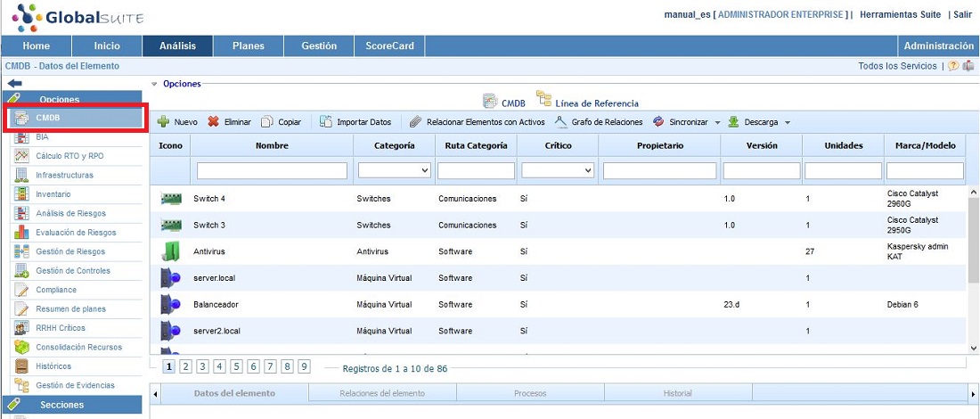Expand the Sincronizar dropdown
Viewport: 980px width, 419px height.
coord(717,123)
